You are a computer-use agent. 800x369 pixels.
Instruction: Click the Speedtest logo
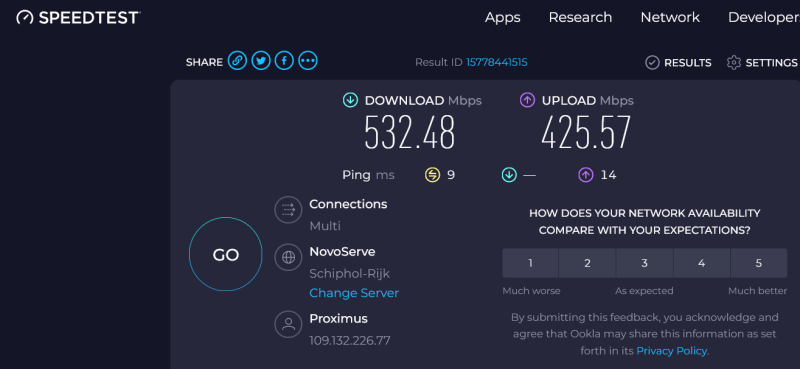tap(78, 18)
